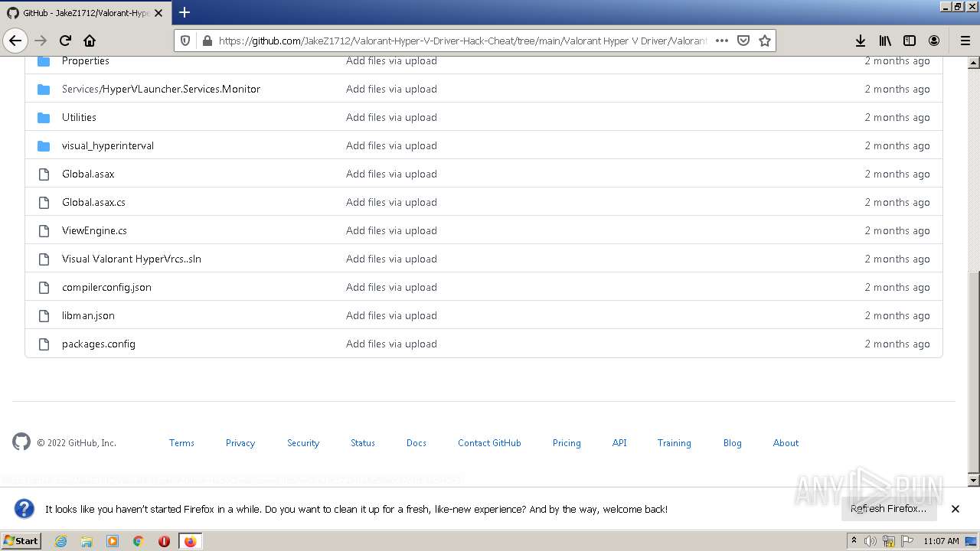
Task: Open the Properties folder
Action: (86, 60)
